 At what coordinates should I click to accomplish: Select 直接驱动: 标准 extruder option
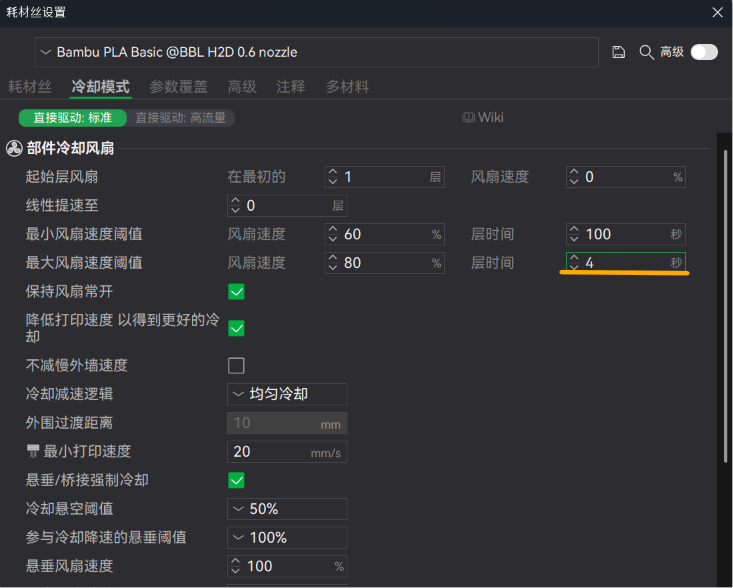coord(72,118)
